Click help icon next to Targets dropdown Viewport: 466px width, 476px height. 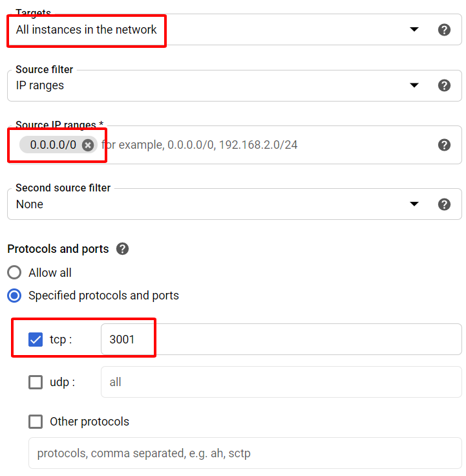pyautogui.click(x=444, y=30)
